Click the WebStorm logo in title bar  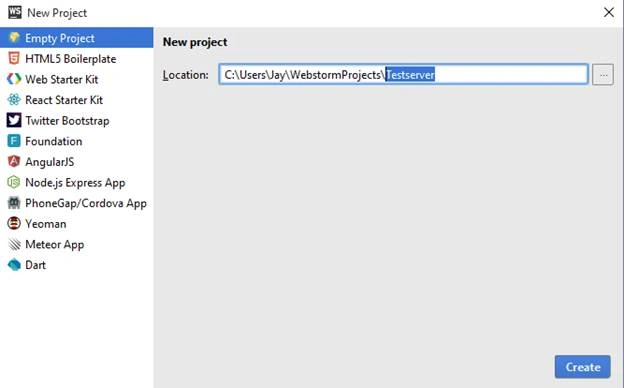tap(15, 12)
